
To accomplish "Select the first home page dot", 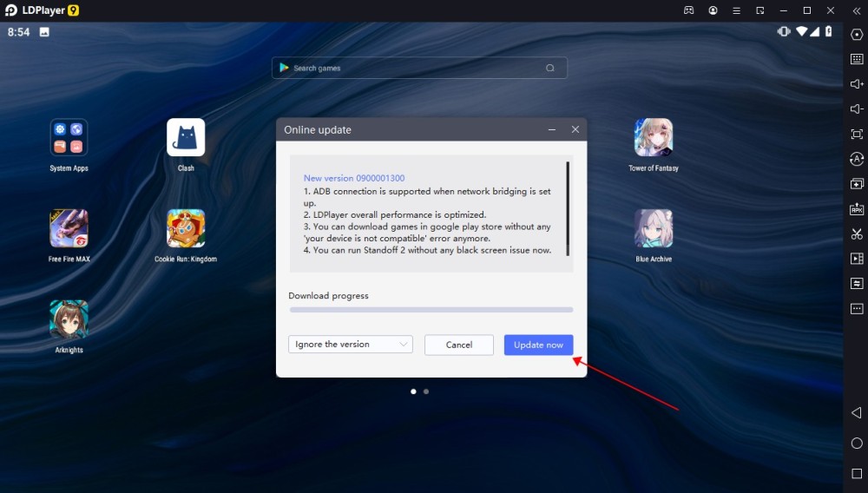I will pyautogui.click(x=413, y=391).
